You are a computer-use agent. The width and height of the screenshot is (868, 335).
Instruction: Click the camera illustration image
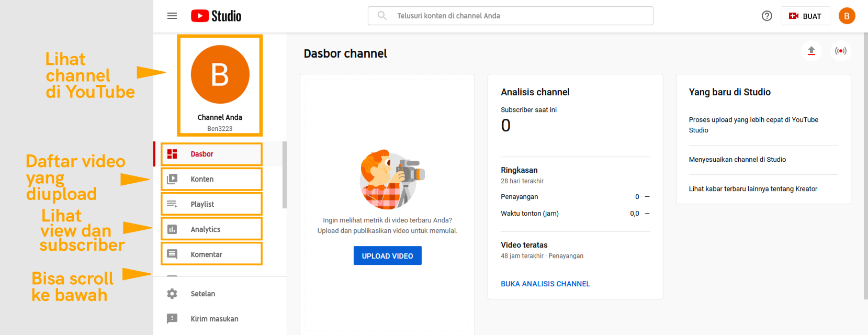(x=392, y=180)
